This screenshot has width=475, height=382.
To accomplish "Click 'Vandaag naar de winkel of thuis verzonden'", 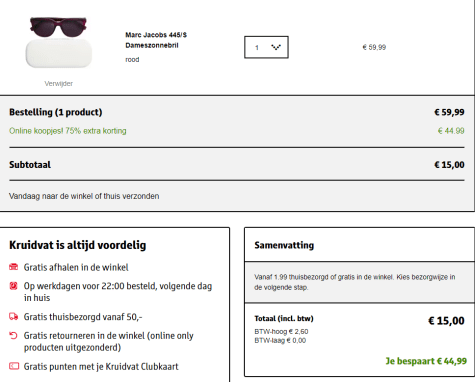I will click(84, 196).
